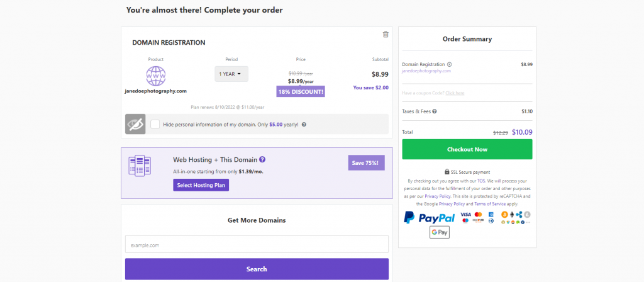Open the TOS link
Screen dimensions: 644x282
coord(481,180)
